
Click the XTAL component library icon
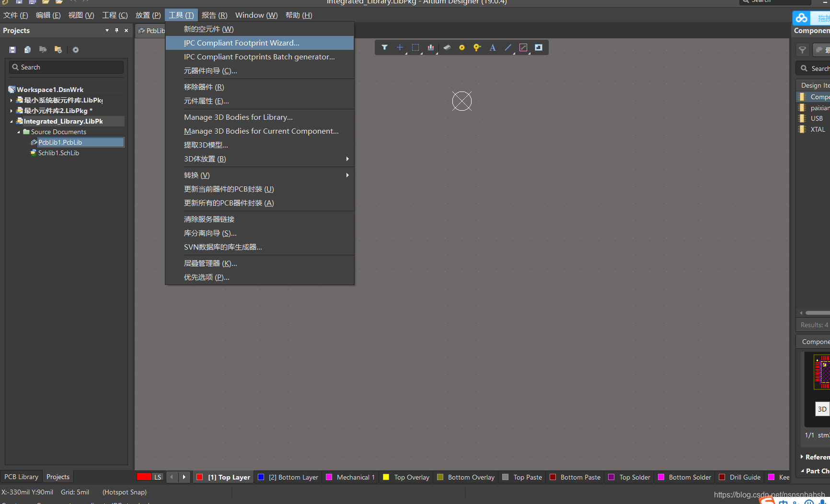tap(802, 129)
